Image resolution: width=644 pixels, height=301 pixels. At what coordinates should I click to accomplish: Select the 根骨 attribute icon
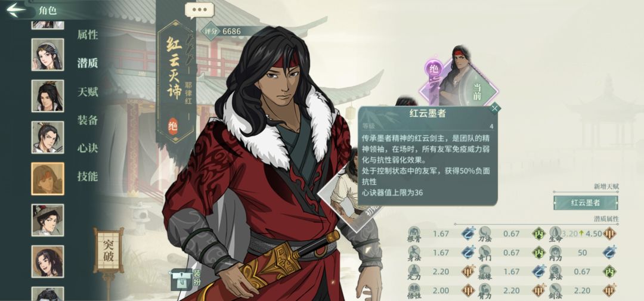pos(414,234)
